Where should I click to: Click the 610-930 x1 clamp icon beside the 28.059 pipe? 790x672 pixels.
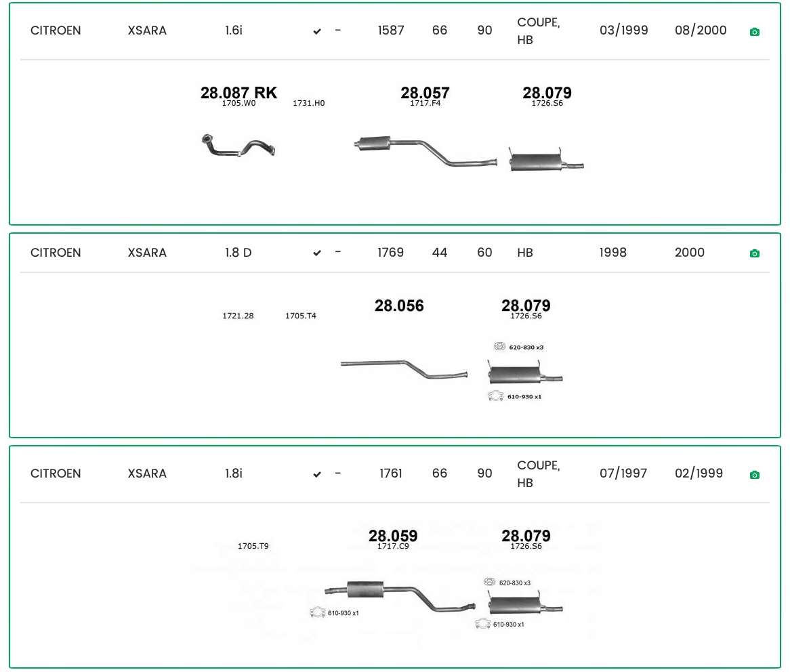tap(317, 613)
